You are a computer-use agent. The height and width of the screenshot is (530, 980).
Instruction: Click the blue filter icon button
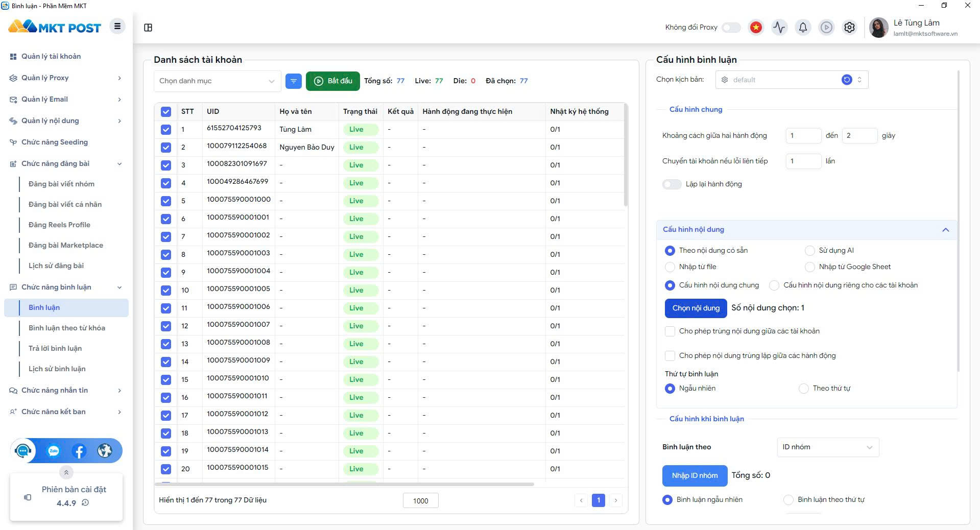click(293, 81)
